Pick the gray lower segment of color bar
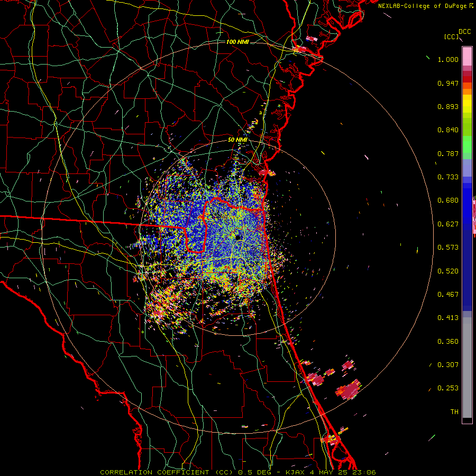The width and height of the screenshot is (476, 476). [x=467, y=368]
